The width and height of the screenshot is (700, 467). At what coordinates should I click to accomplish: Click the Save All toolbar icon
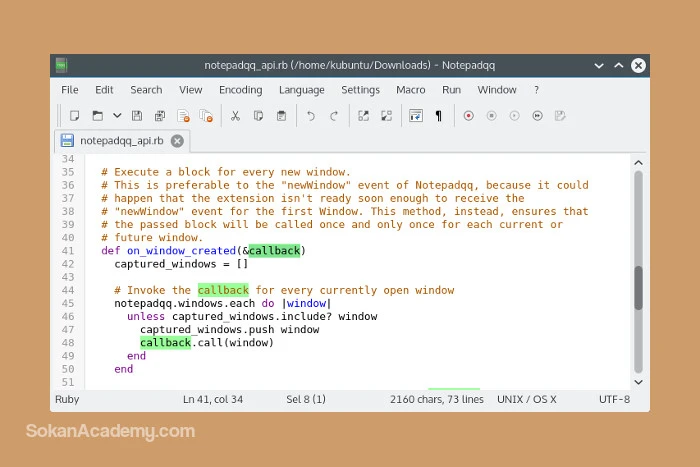pyautogui.click(x=160, y=116)
